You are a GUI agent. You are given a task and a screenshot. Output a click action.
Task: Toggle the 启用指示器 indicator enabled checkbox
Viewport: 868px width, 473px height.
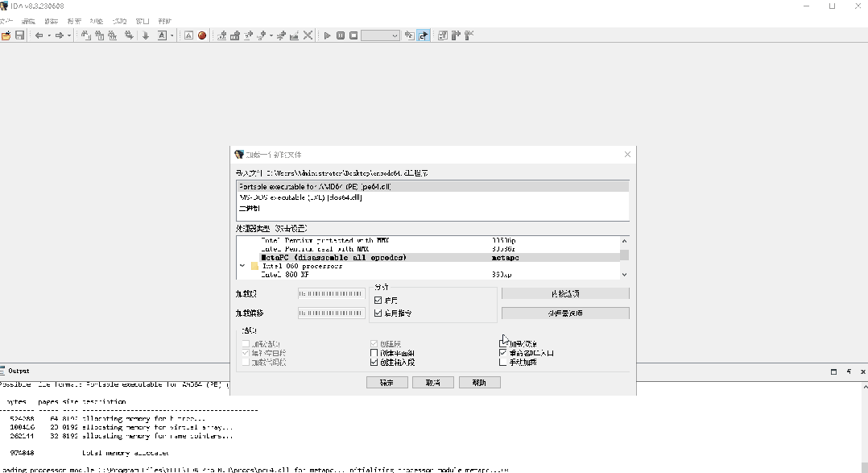coord(378,313)
